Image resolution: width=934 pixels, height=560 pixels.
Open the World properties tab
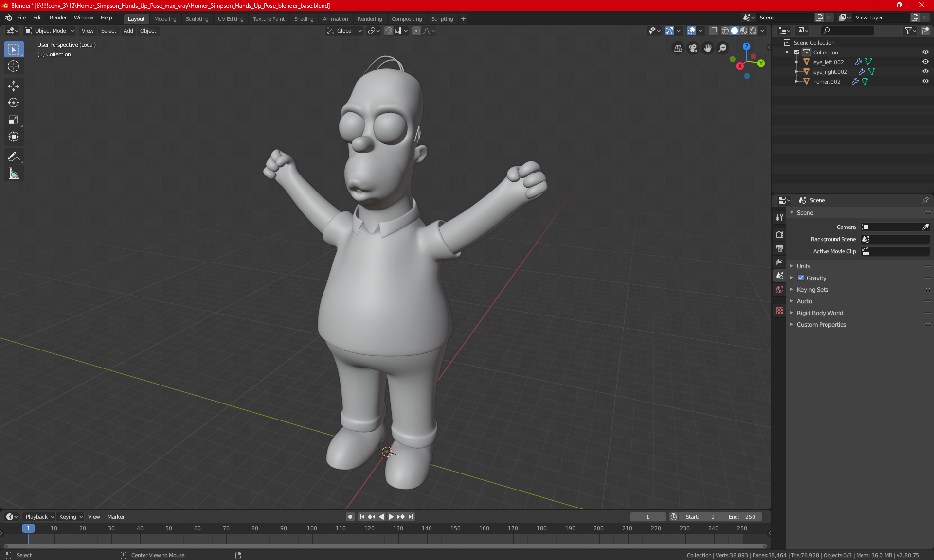tap(780, 289)
